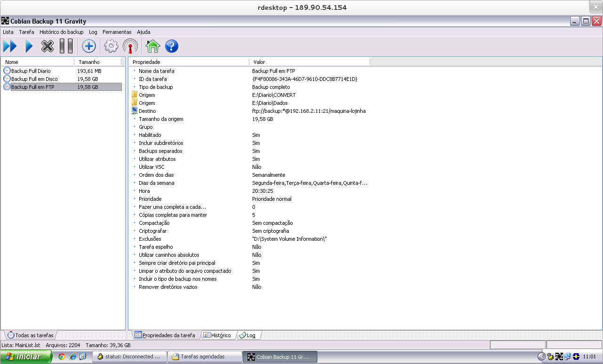Image resolution: width=603 pixels, height=364 pixels.
Task: Click the Sem criptografia value
Action: coord(270,231)
